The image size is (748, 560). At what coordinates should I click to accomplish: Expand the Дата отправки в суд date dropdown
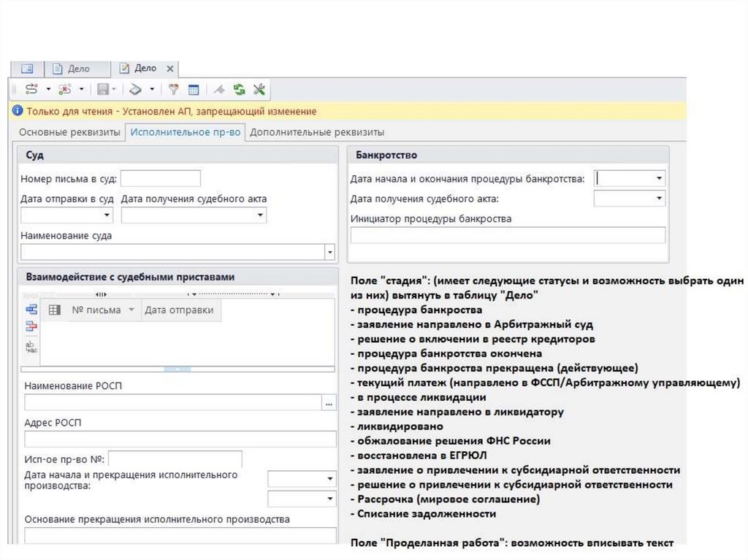click(107, 215)
